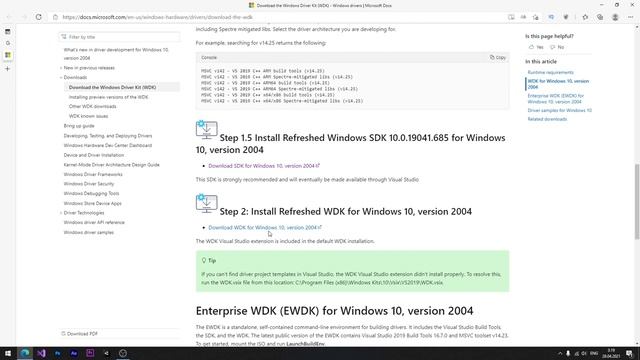Reload the page with the refresh icon
Screen dimensions: 640x360
tap(38, 17)
